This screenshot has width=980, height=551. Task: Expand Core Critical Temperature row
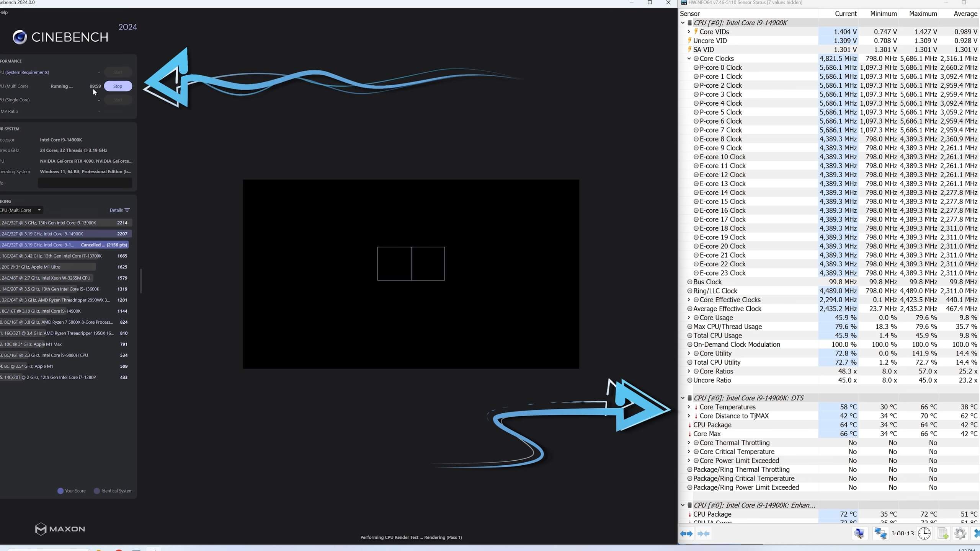[x=689, y=452]
